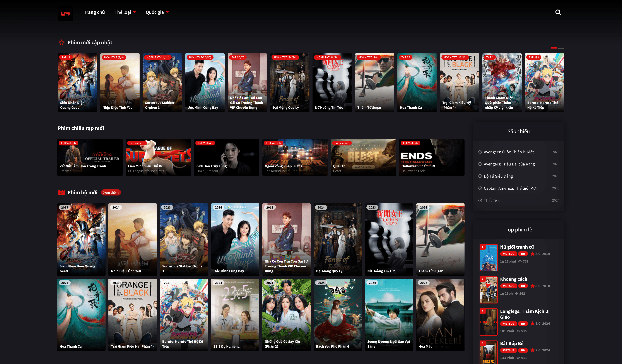
Task: Open Avengers: Cuộc Chiến Bí Mật upcoming link
Action: (508, 152)
